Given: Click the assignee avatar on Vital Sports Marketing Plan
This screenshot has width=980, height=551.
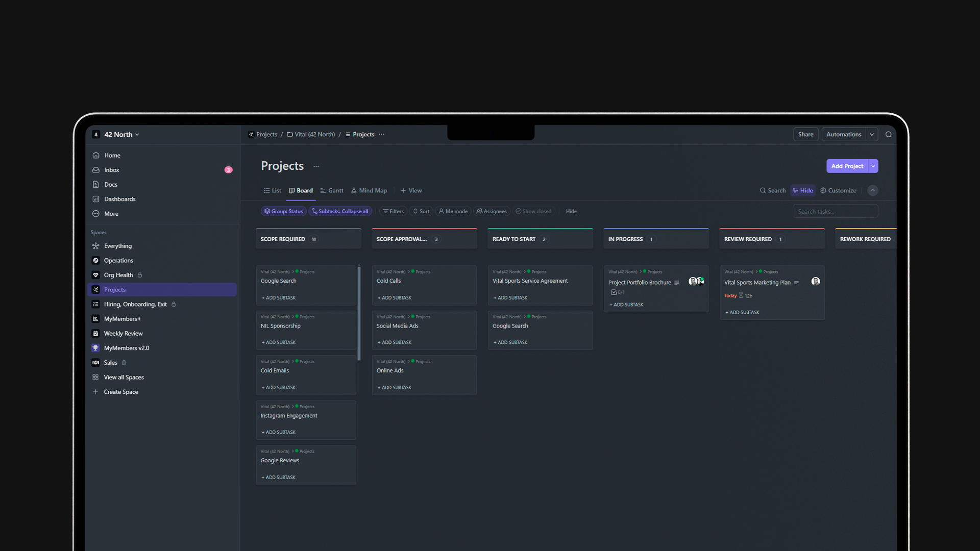Looking at the screenshot, I should click(816, 282).
